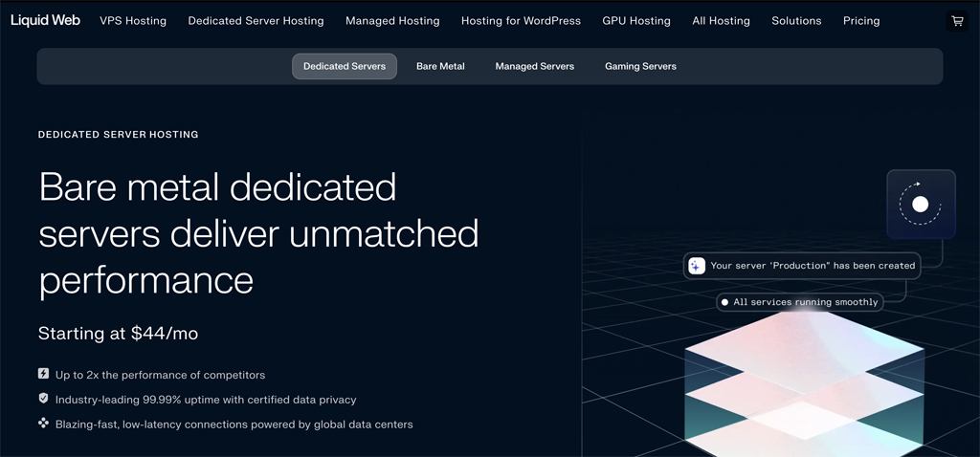Open the shopping cart icon
The width and height of the screenshot is (980, 457).
coord(956,21)
